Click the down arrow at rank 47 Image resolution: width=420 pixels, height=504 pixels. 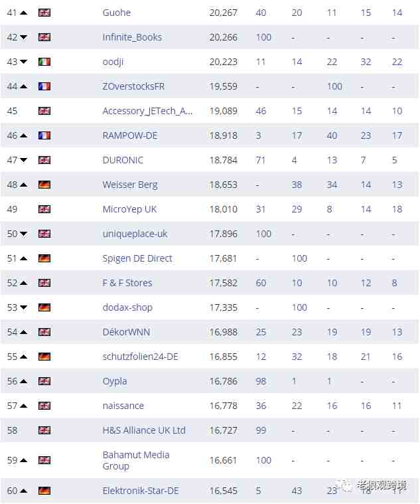(23, 160)
